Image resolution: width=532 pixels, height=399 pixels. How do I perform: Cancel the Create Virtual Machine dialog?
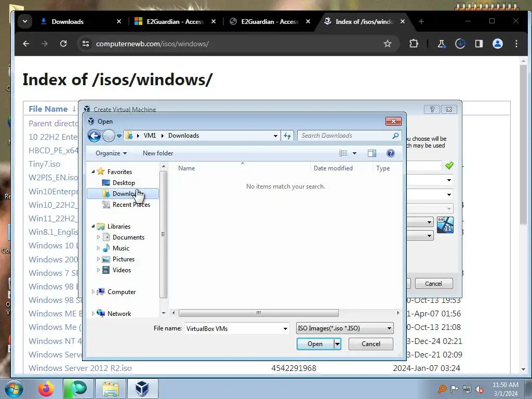pos(434,284)
